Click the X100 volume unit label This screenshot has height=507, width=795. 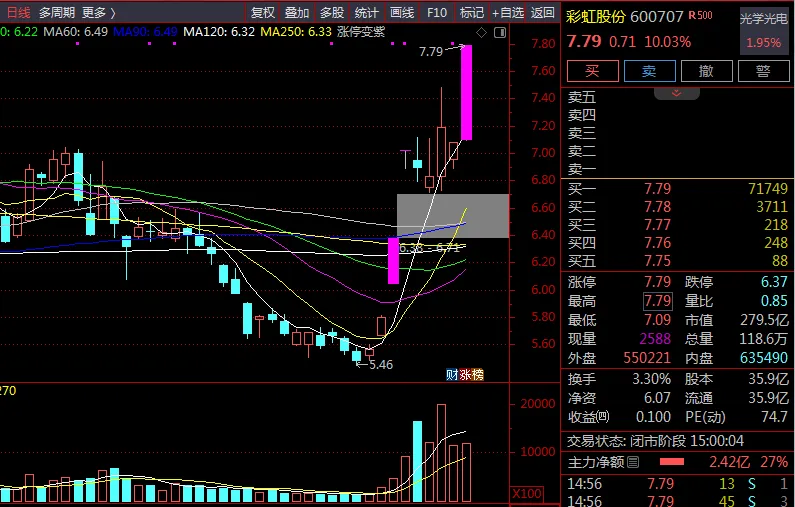527,493
